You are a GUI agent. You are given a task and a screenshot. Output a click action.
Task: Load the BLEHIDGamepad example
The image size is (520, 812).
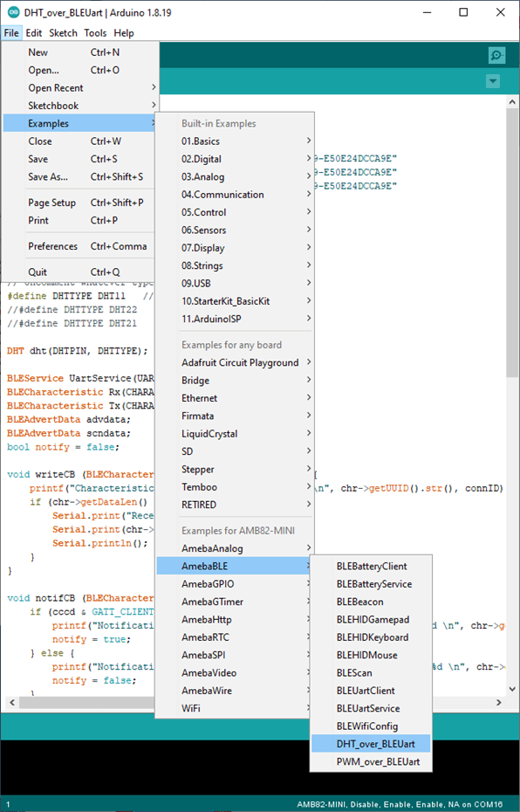371,619
